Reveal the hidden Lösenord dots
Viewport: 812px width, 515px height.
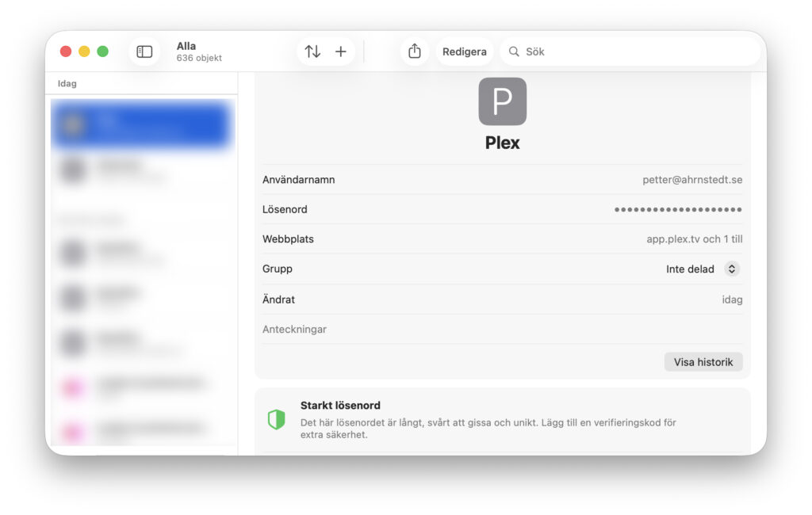pyautogui.click(x=678, y=210)
